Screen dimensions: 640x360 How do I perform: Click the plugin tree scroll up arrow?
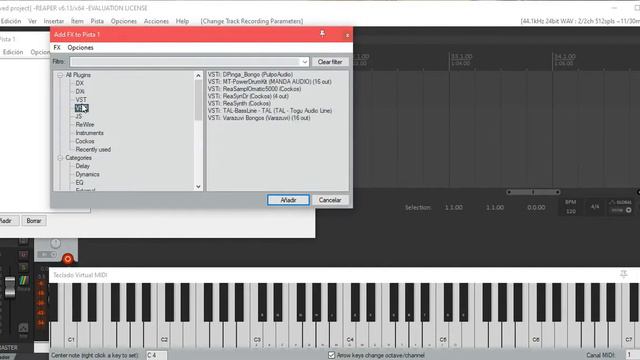[198, 76]
